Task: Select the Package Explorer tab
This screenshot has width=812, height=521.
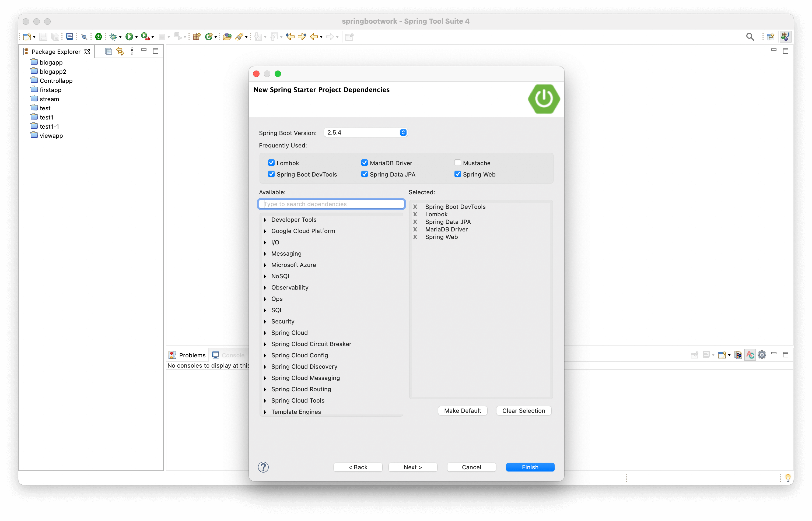Action: [x=56, y=51]
